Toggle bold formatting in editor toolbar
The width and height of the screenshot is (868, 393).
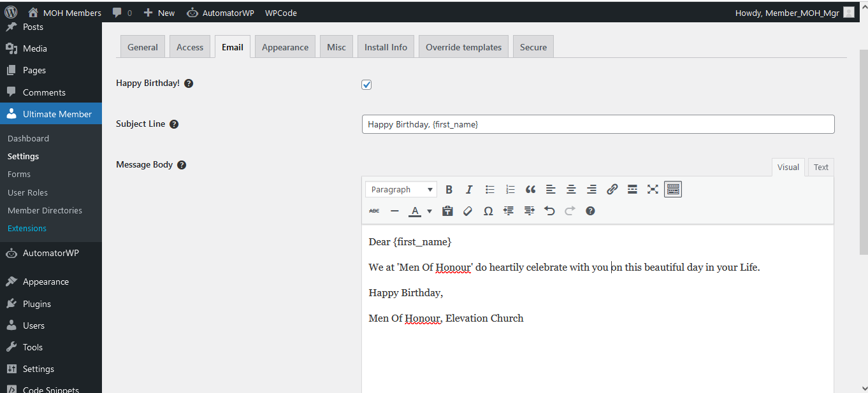pos(449,189)
